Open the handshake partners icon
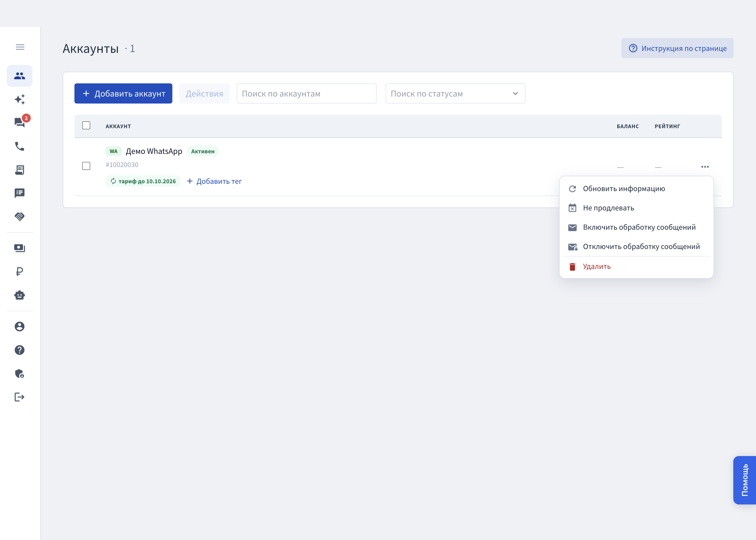756x540 pixels. (20, 217)
